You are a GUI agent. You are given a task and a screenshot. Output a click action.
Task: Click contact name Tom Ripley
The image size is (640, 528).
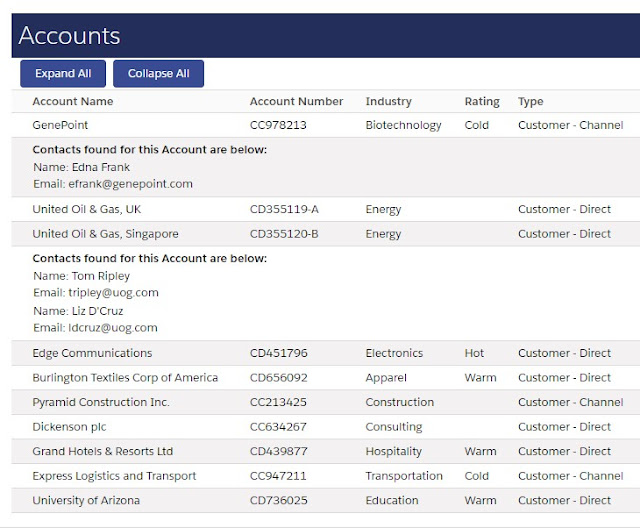click(x=101, y=276)
